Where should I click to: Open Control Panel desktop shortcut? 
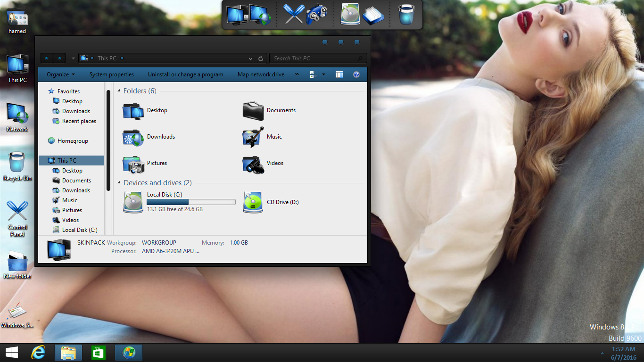(17, 212)
